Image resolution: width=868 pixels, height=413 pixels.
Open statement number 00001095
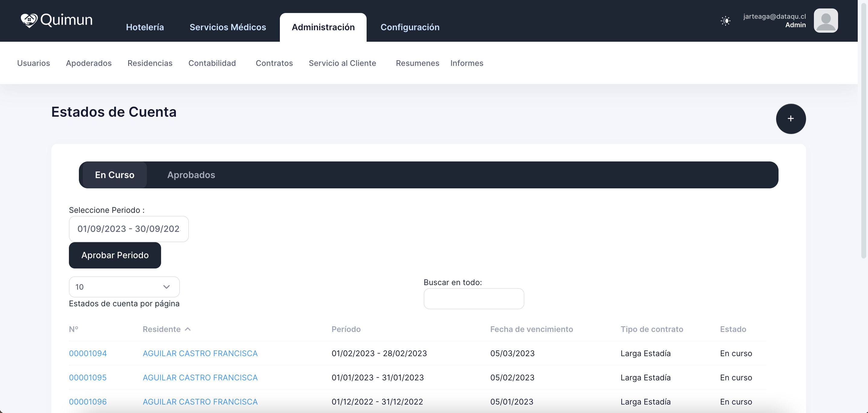click(x=88, y=377)
